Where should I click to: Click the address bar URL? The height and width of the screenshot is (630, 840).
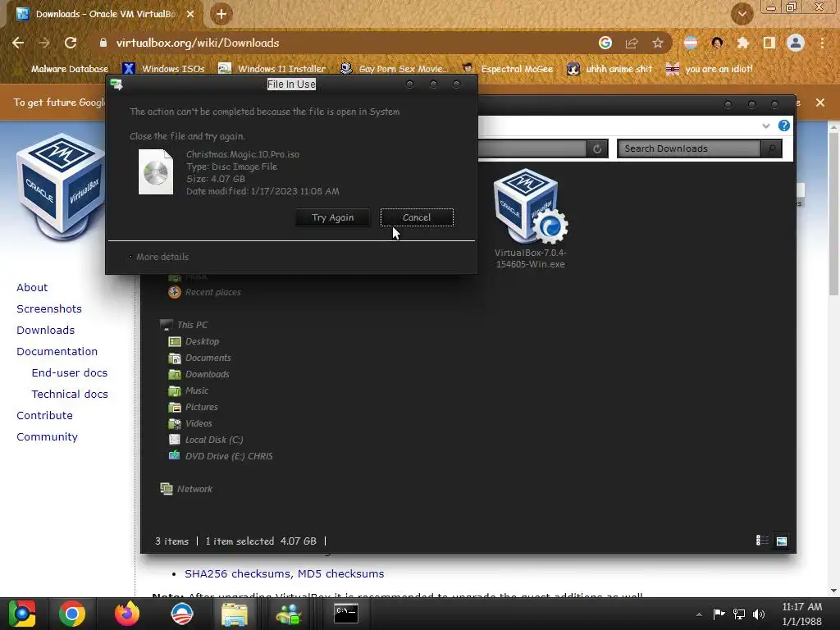click(198, 43)
